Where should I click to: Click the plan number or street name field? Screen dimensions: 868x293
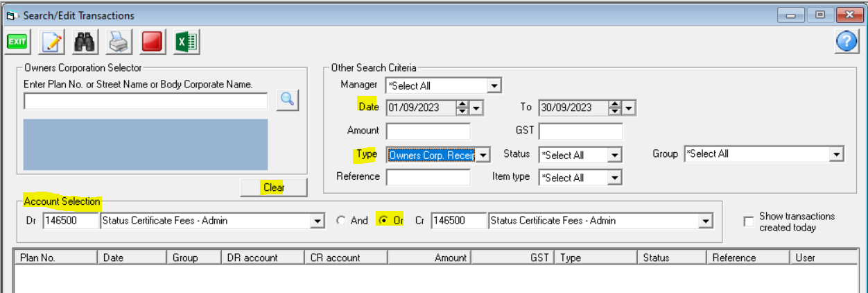pos(146,101)
